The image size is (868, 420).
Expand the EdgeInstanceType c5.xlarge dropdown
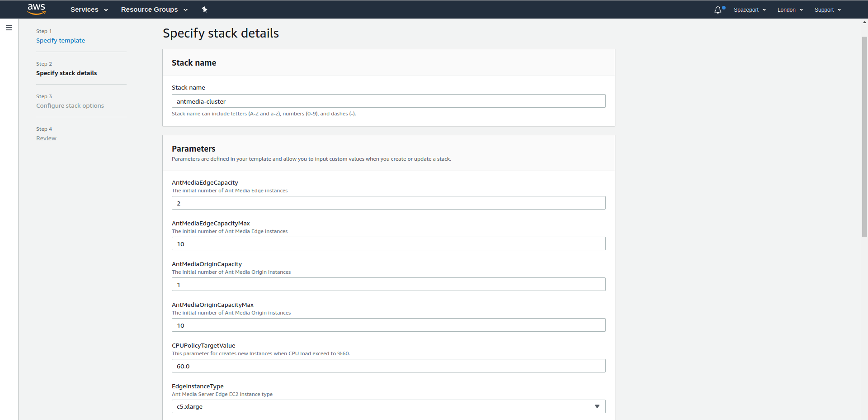coord(388,406)
